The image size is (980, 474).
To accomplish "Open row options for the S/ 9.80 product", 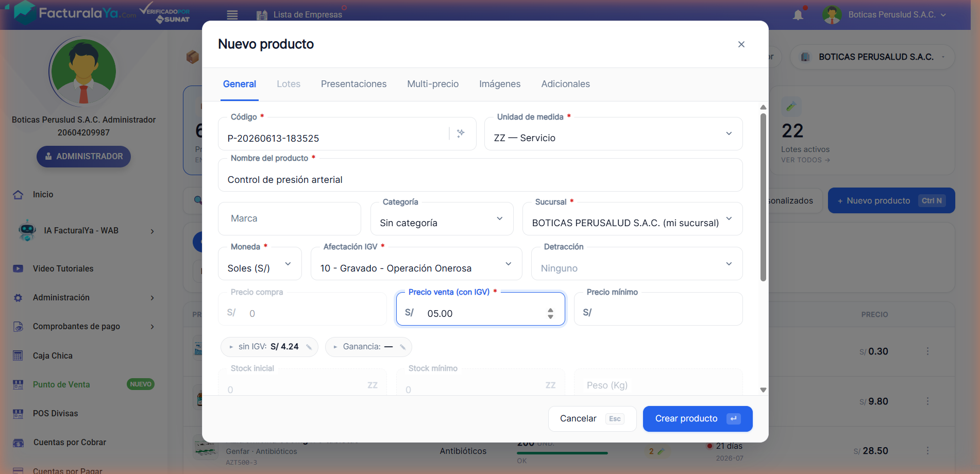I will (927, 401).
